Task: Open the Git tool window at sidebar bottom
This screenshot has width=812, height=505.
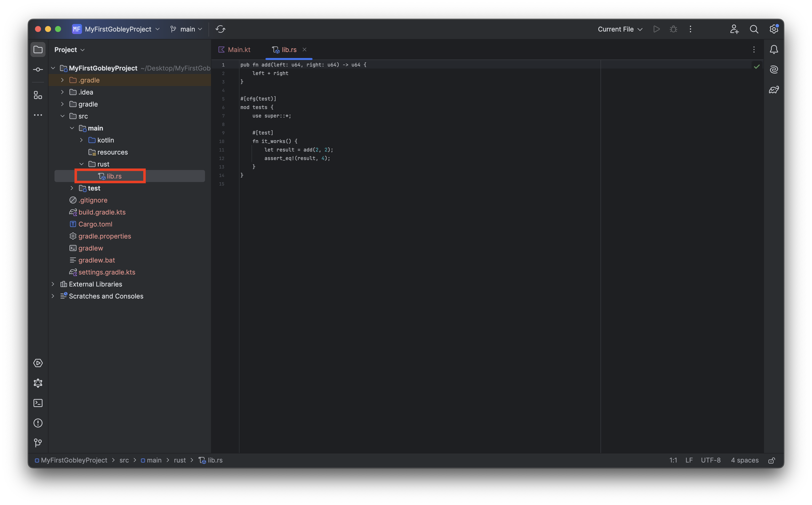Action: pyautogui.click(x=38, y=443)
